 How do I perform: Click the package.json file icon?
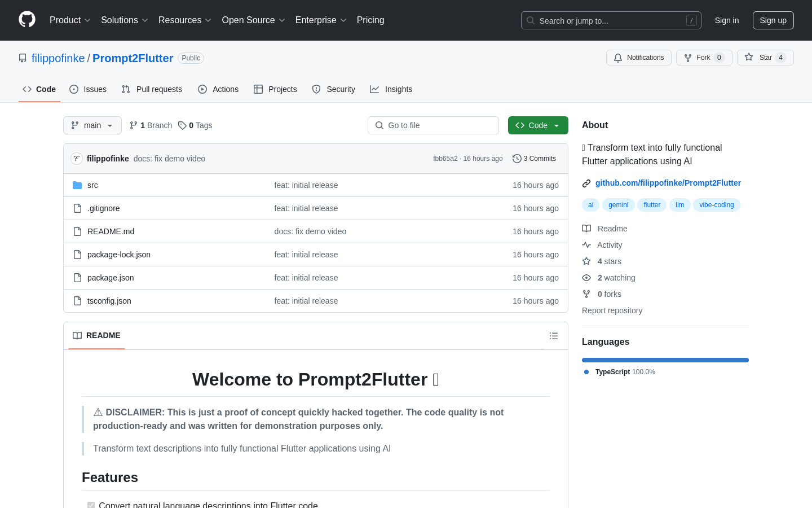click(x=77, y=278)
